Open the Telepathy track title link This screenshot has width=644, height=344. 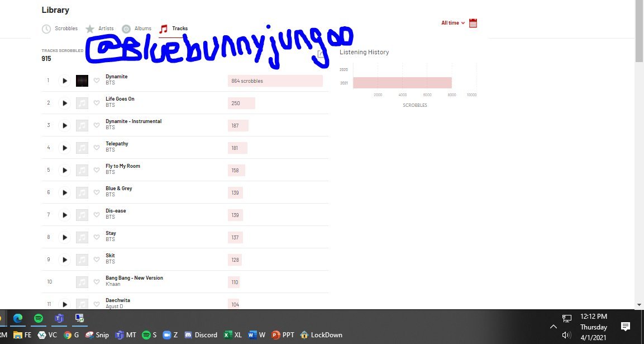[117, 144]
